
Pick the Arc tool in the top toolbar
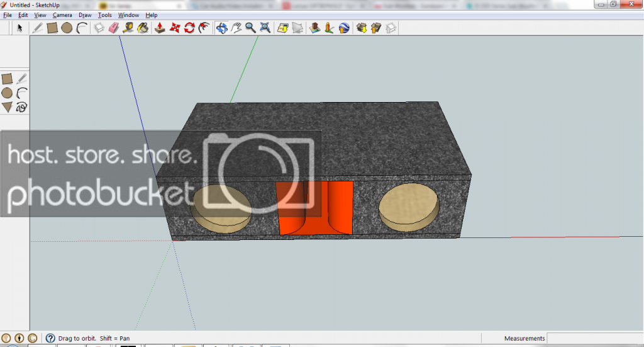click(x=82, y=28)
